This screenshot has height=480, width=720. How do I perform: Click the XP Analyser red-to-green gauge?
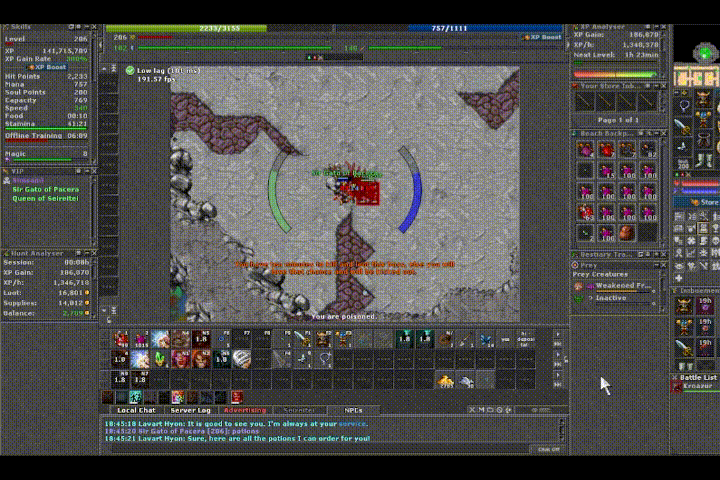(x=616, y=74)
